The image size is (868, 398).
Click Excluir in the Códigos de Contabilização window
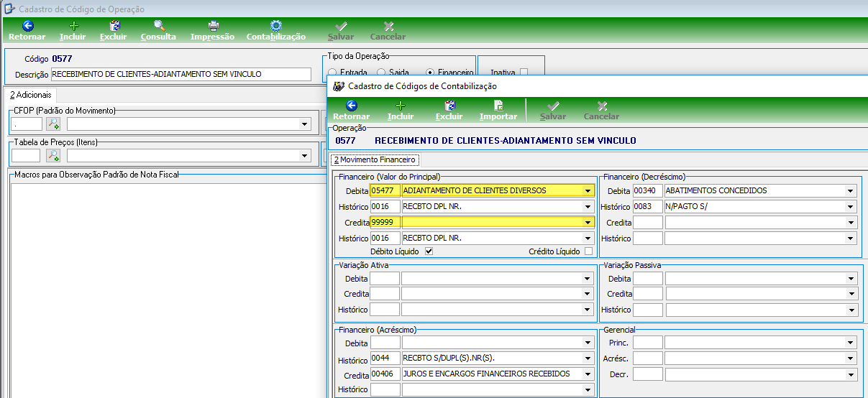(449, 110)
